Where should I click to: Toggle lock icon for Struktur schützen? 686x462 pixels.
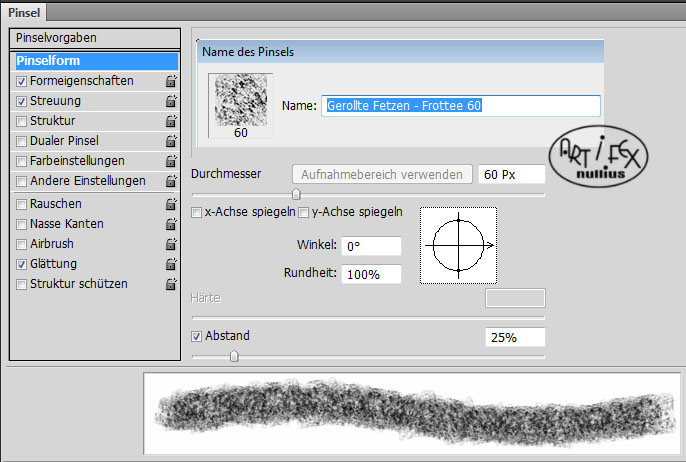pyautogui.click(x=171, y=284)
